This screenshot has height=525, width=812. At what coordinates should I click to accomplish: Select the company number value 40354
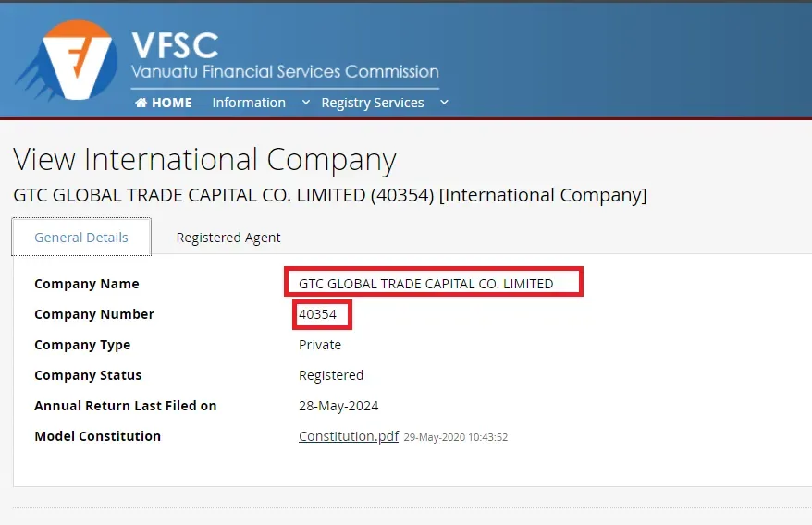[x=317, y=314]
